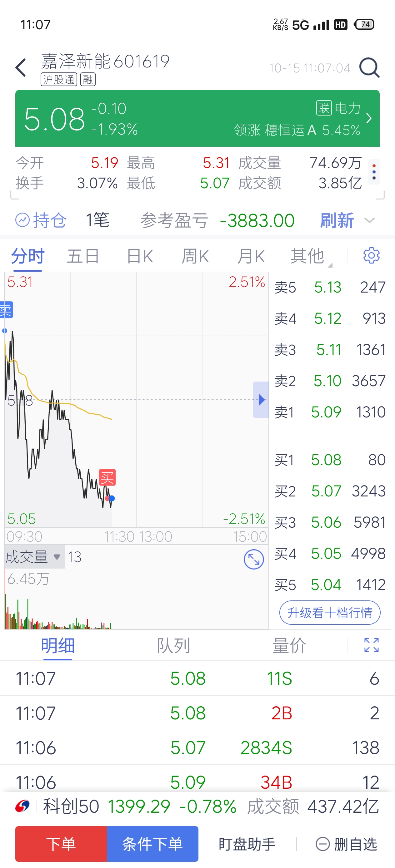The width and height of the screenshot is (395, 868).
Task: Toggle 删自选 to remove from watchlist
Action: tap(346, 844)
